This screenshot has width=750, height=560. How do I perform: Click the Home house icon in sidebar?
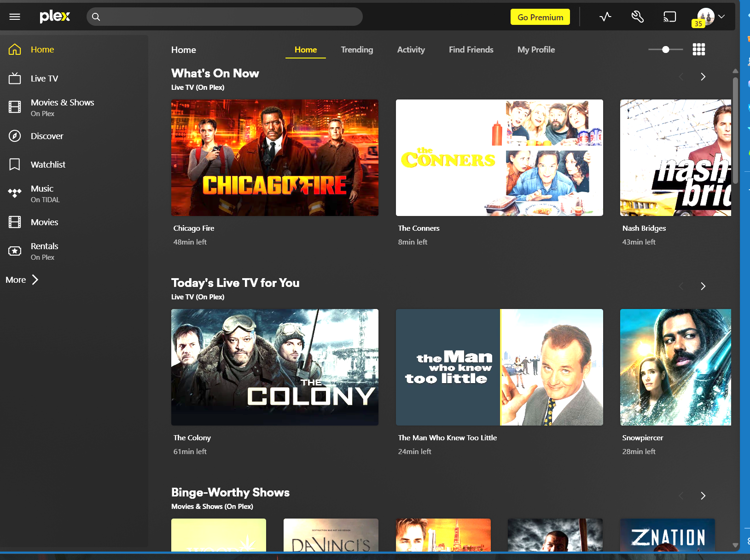[15, 49]
